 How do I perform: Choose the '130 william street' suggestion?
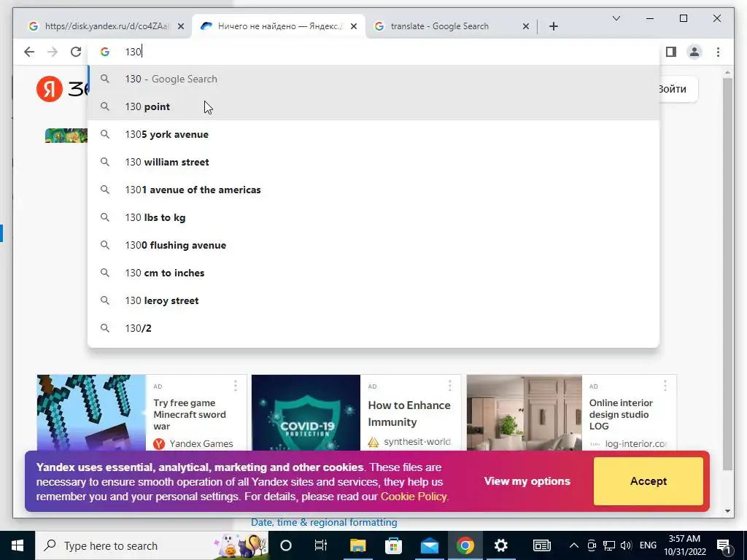[x=373, y=162]
